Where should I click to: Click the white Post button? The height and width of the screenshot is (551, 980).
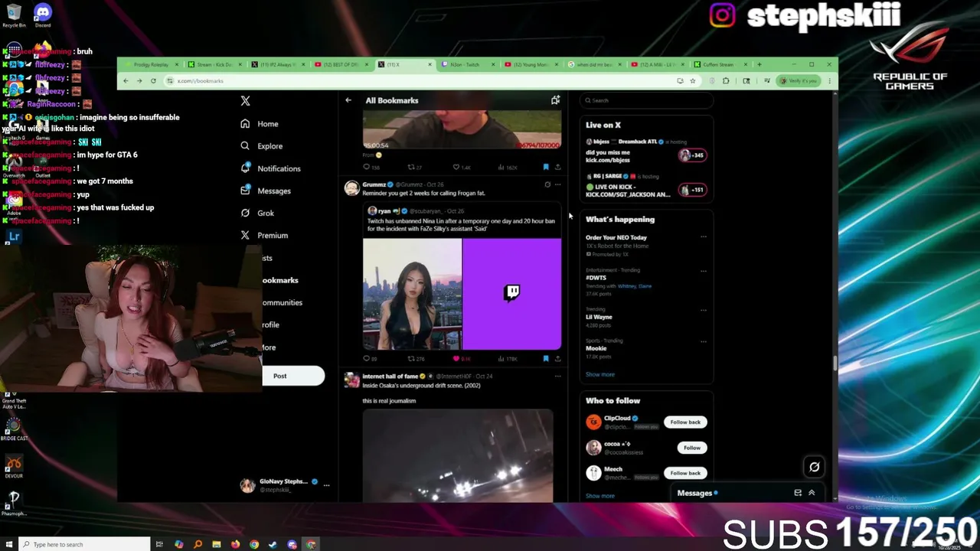tap(293, 376)
